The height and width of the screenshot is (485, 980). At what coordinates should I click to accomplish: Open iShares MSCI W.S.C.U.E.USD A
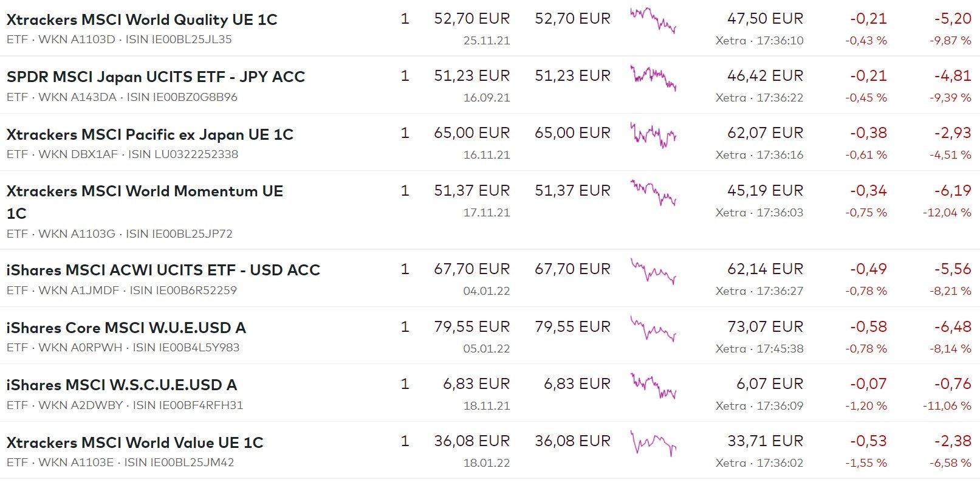click(x=122, y=385)
